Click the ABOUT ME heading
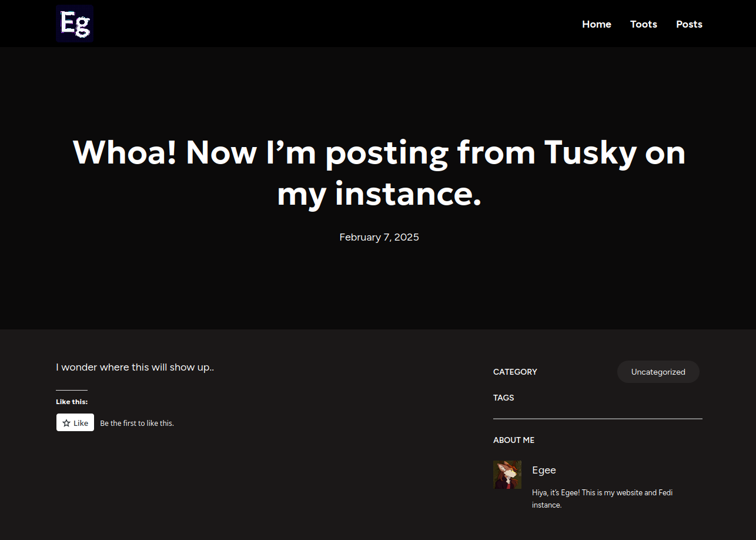This screenshot has width=756, height=540. pyautogui.click(x=513, y=440)
